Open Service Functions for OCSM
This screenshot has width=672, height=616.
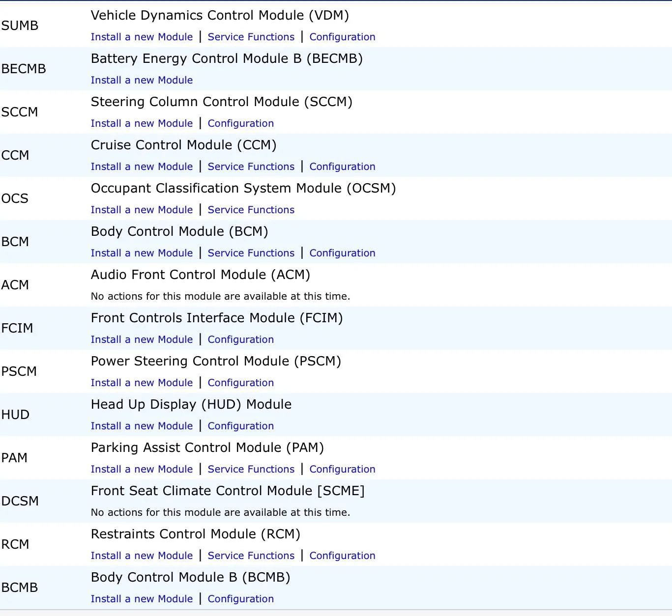[x=251, y=210]
